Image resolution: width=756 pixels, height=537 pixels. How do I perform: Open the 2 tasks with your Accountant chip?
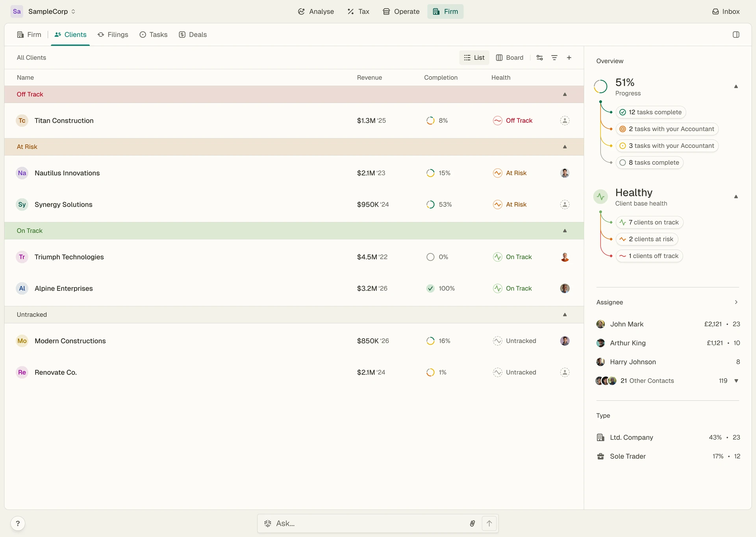pos(667,129)
